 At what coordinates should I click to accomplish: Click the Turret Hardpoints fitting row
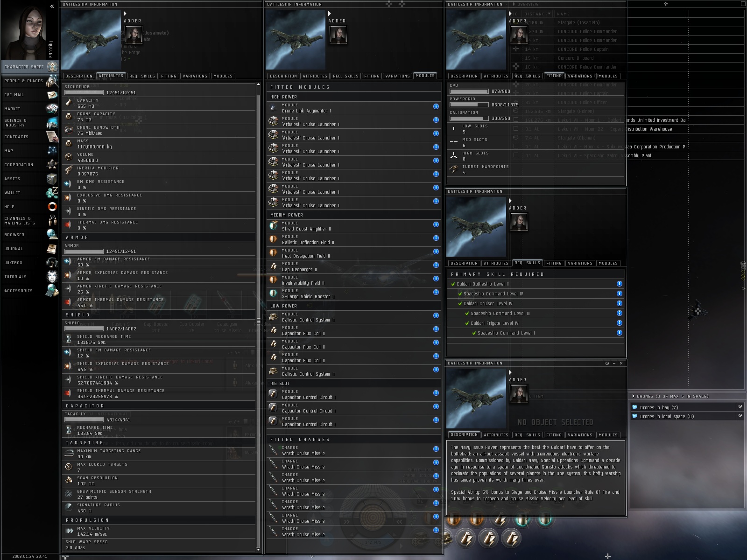(x=536, y=169)
